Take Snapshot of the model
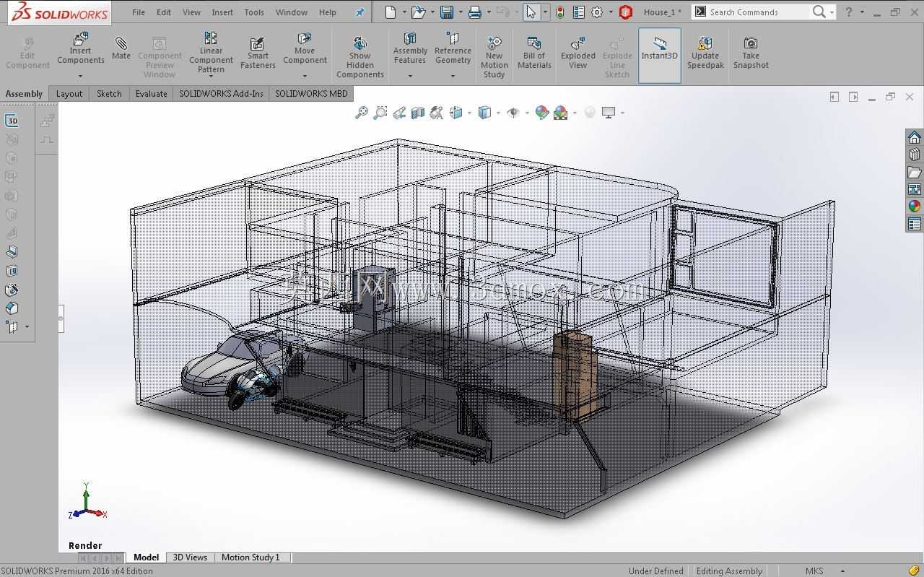 pyautogui.click(x=751, y=53)
